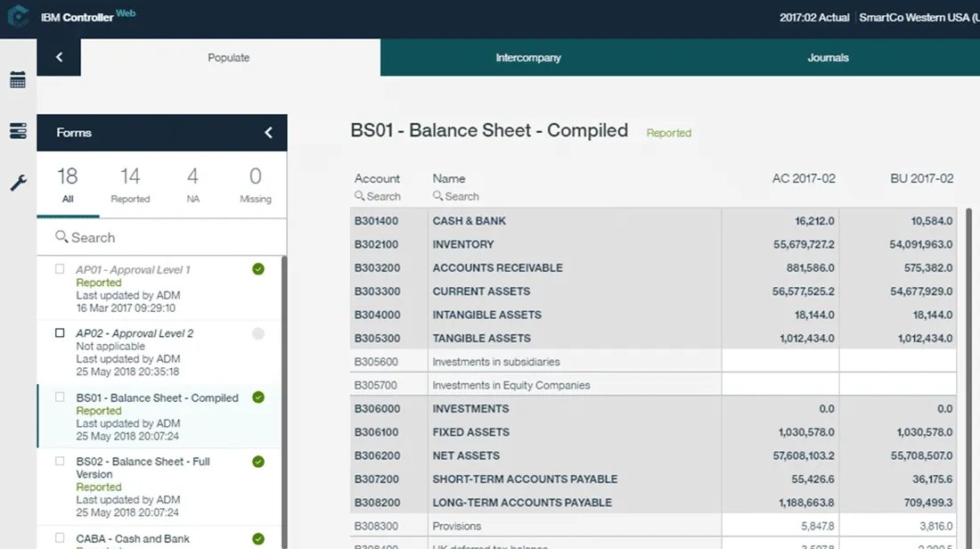This screenshot has height=549, width=980.
Task: Click the forms list vertical scrollbar
Action: click(284, 400)
